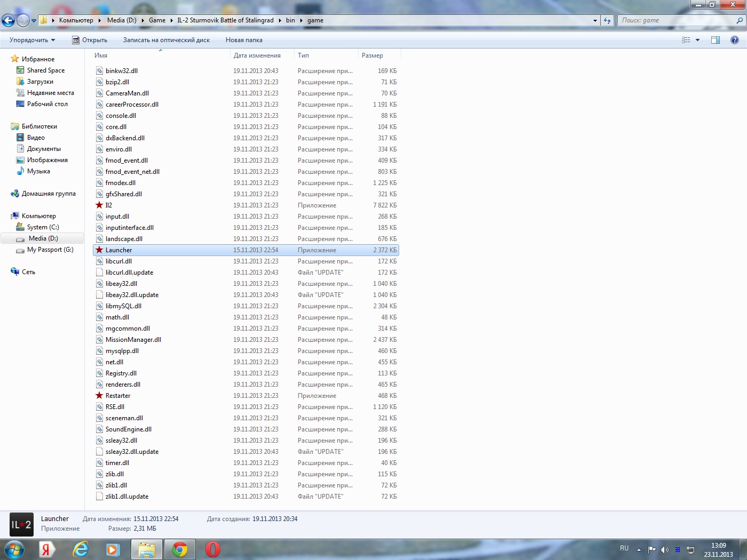Select the 'Il2' application star icon

(x=99, y=205)
